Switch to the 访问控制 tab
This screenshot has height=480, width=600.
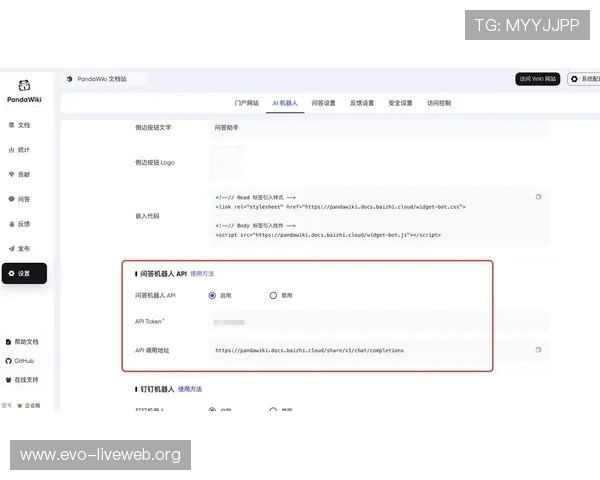pyautogui.click(x=439, y=103)
